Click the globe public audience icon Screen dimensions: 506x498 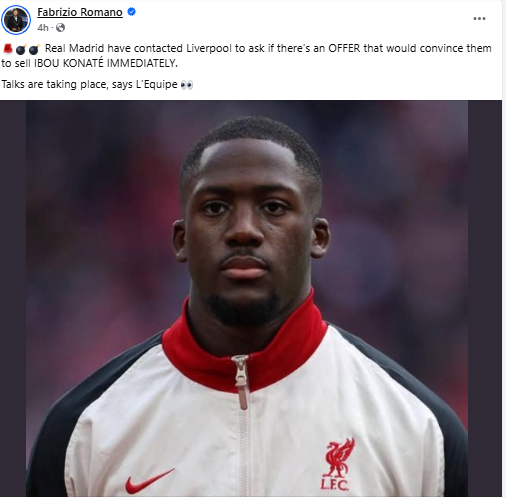click(x=60, y=28)
